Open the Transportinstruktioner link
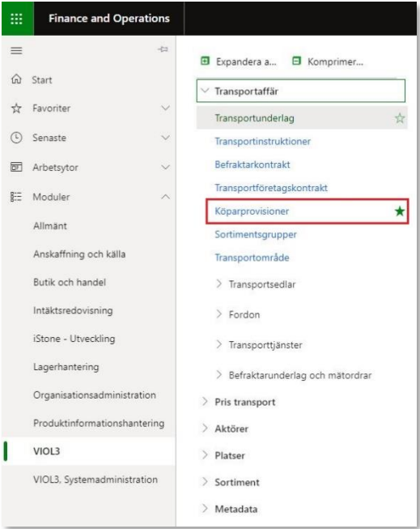Screen dimensions: 420x529 tap(262, 141)
